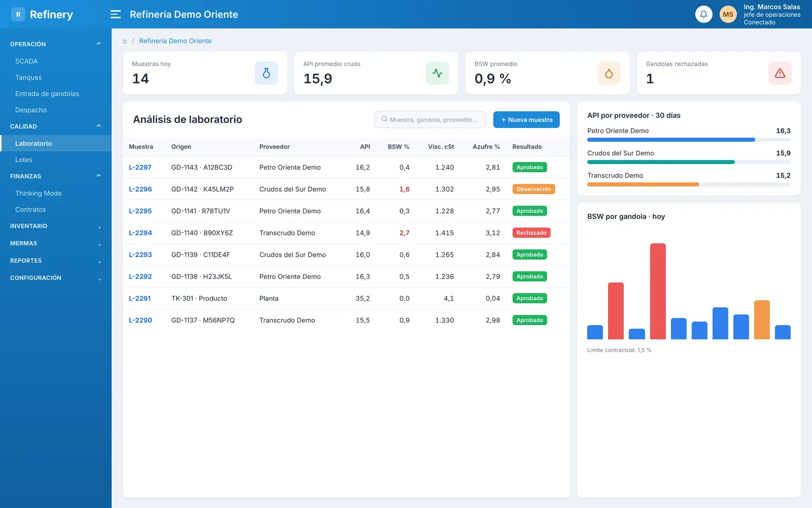This screenshot has width=812, height=508.
Task: Click the Proveedor column header
Action: pyautogui.click(x=275, y=147)
